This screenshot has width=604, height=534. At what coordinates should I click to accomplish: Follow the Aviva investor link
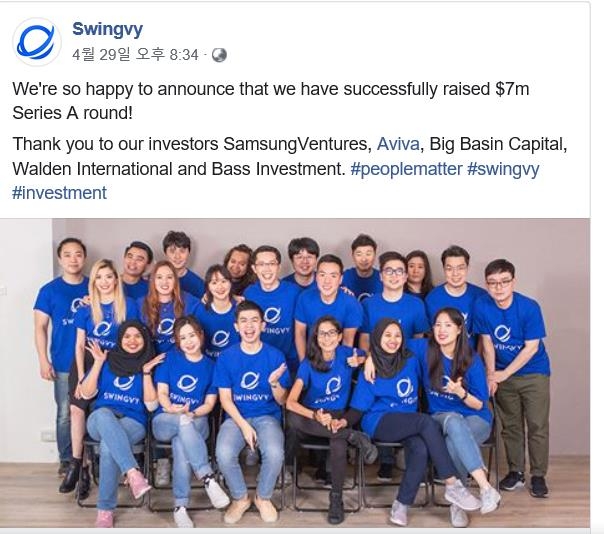coord(398,143)
